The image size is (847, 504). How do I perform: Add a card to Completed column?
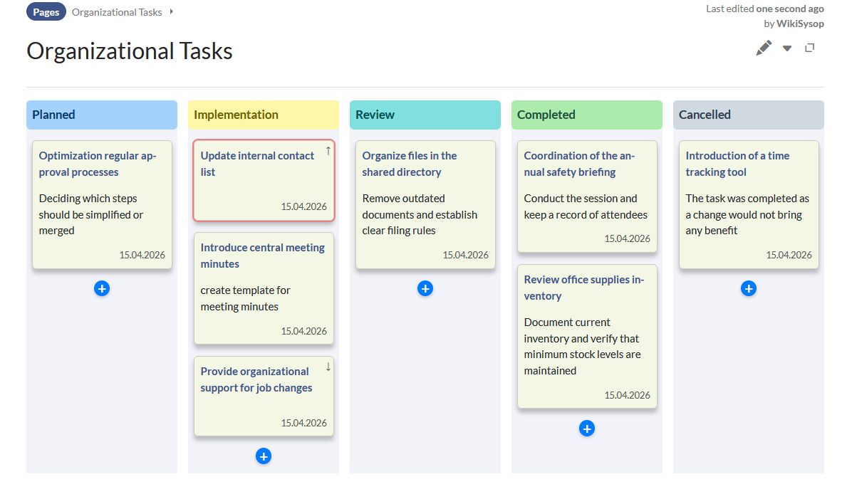pyautogui.click(x=587, y=429)
